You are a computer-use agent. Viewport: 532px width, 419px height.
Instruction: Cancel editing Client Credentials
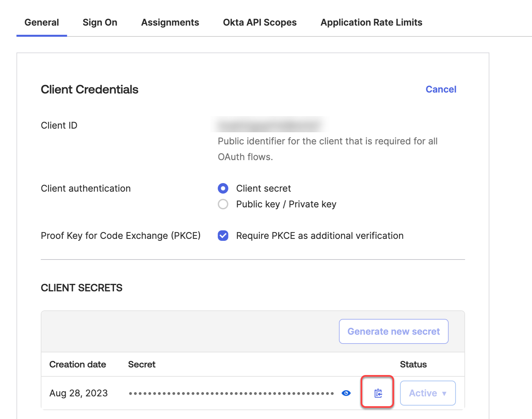click(441, 89)
